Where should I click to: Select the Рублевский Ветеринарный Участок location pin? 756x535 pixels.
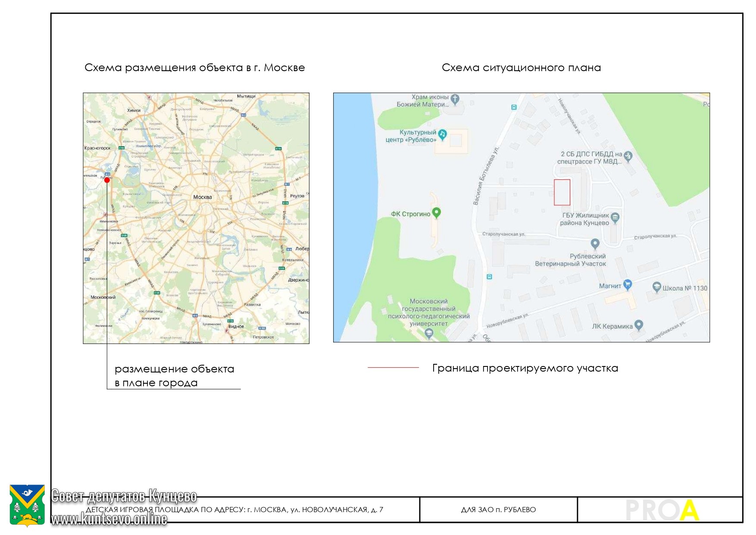pos(595,244)
